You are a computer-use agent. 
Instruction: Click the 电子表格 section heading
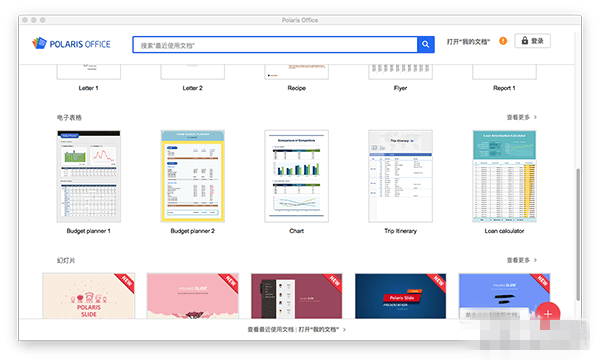click(x=69, y=117)
